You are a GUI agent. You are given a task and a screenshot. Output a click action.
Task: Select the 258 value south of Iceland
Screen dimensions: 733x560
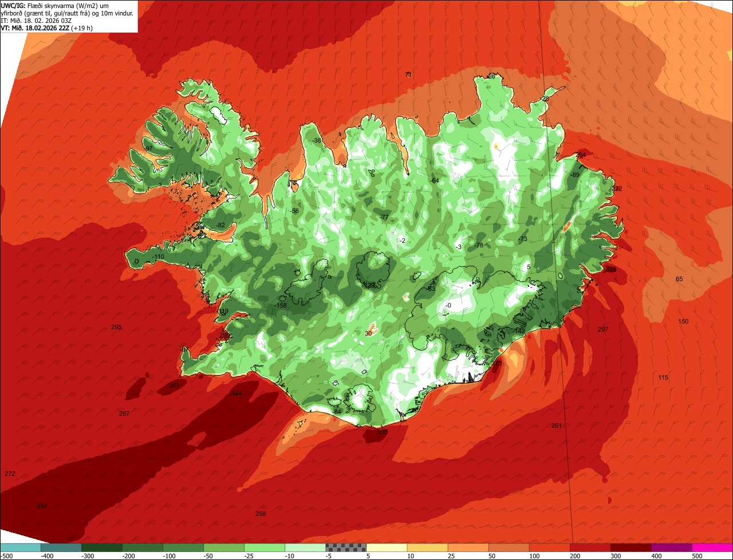click(x=261, y=514)
